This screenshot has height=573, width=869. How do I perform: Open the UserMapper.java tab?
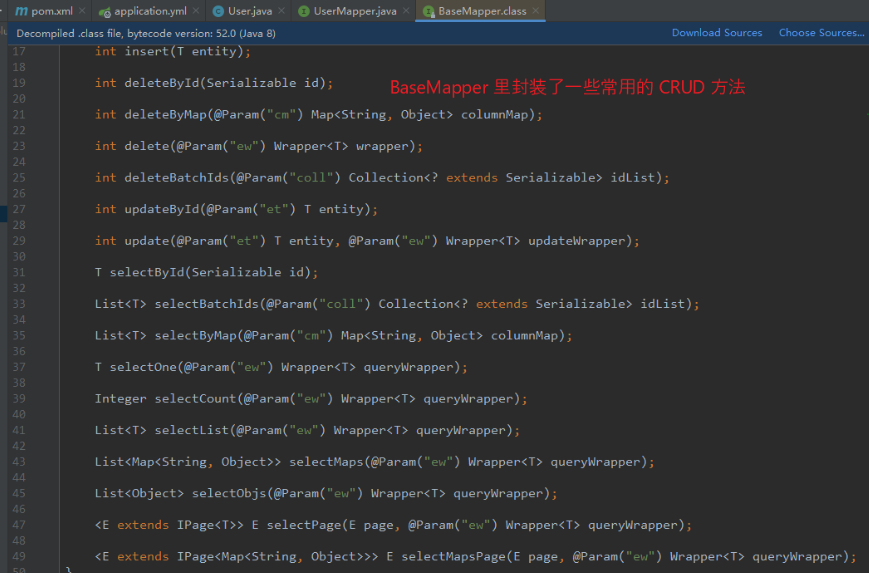click(355, 11)
